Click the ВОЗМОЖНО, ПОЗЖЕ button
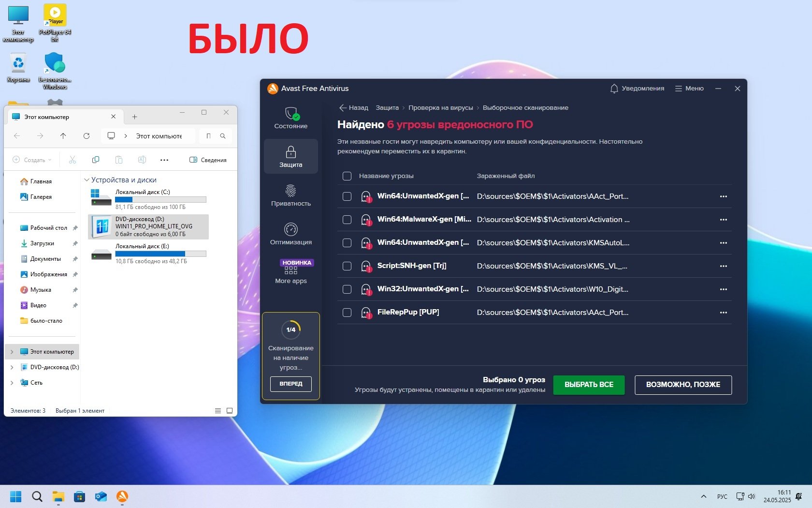812x508 pixels. click(683, 385)
